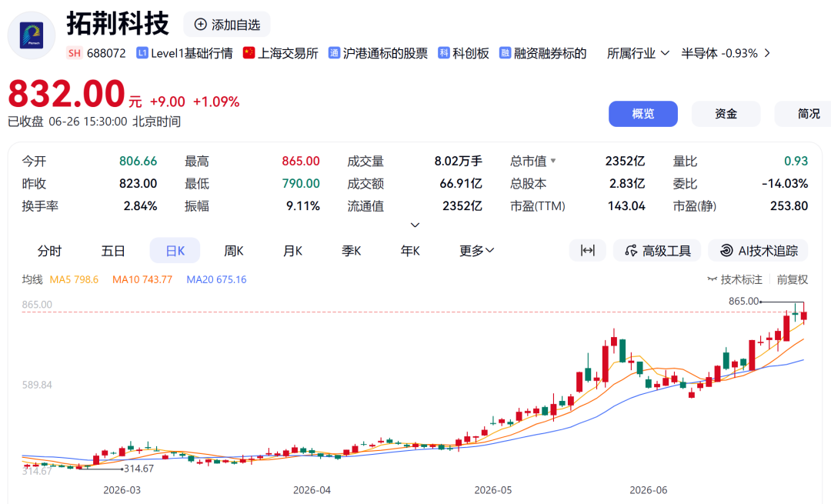Image resolution: width=831 pixels, height=504 pixels.
Task: Click the 振幅 value 9.11%
Action: [303, 205]
